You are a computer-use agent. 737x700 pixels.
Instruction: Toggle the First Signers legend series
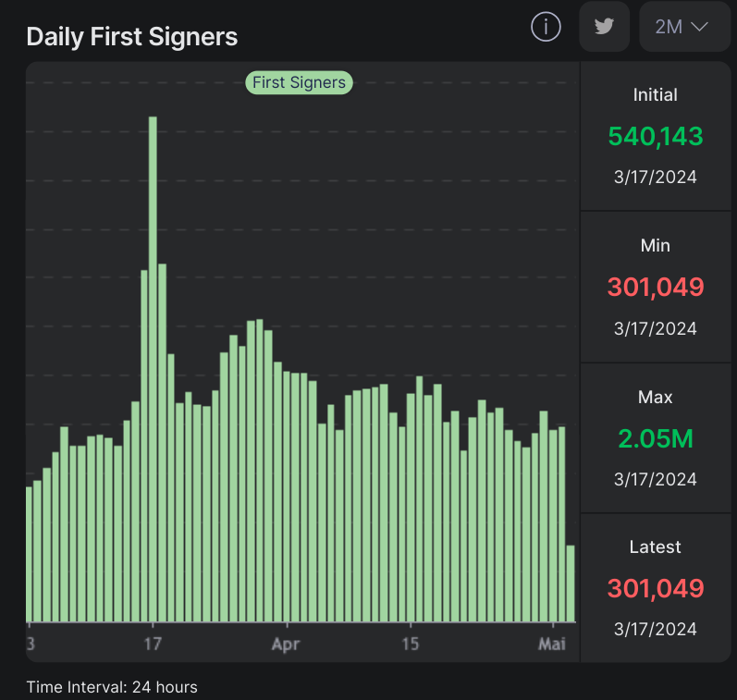[299, 82]
